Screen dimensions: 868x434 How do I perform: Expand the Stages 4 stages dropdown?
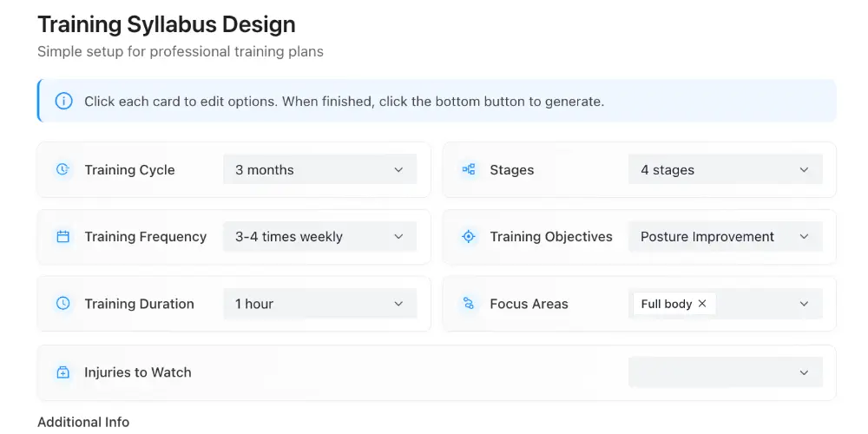(x=725, y=170)
